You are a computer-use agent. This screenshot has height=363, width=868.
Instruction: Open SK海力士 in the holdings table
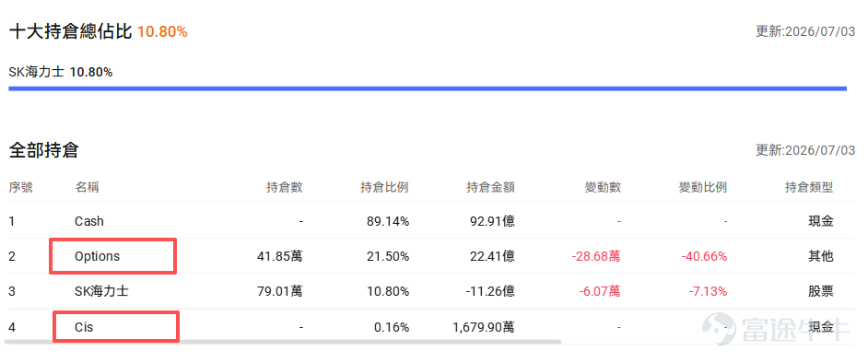102,290
